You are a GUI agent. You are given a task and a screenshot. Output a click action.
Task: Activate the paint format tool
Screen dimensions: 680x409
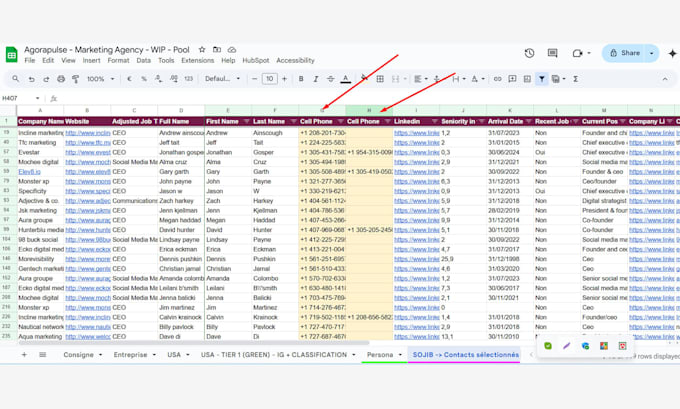click(x=75, y=79)
